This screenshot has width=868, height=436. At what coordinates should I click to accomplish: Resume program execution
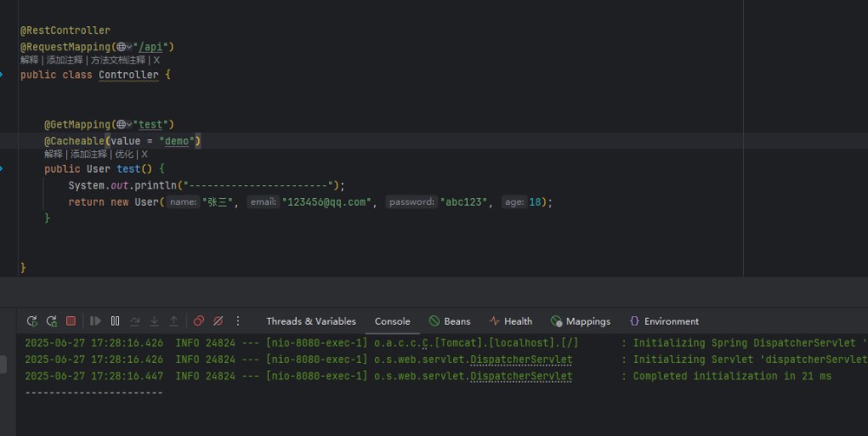(95, 320)
